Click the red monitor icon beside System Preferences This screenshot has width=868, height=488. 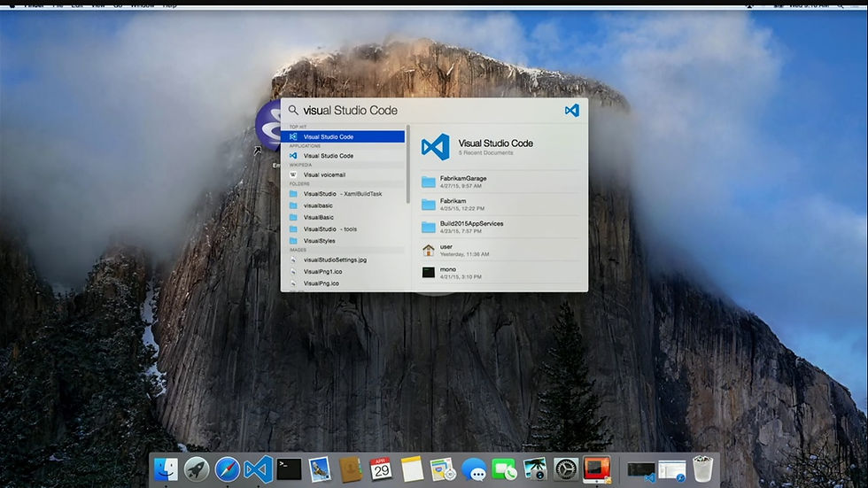[x=597, y=469]
